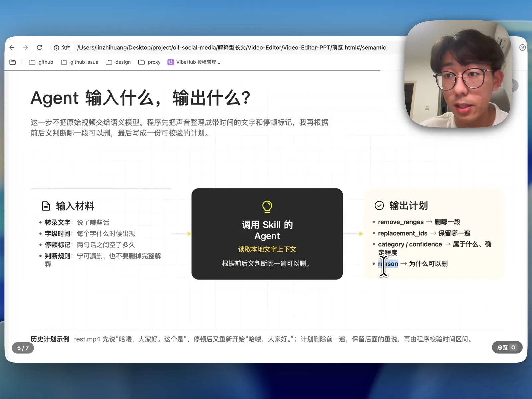Click the heading Agent 输入什么，输出什么?
Viewport: 532px width, 399px height.
click(140, 98)
